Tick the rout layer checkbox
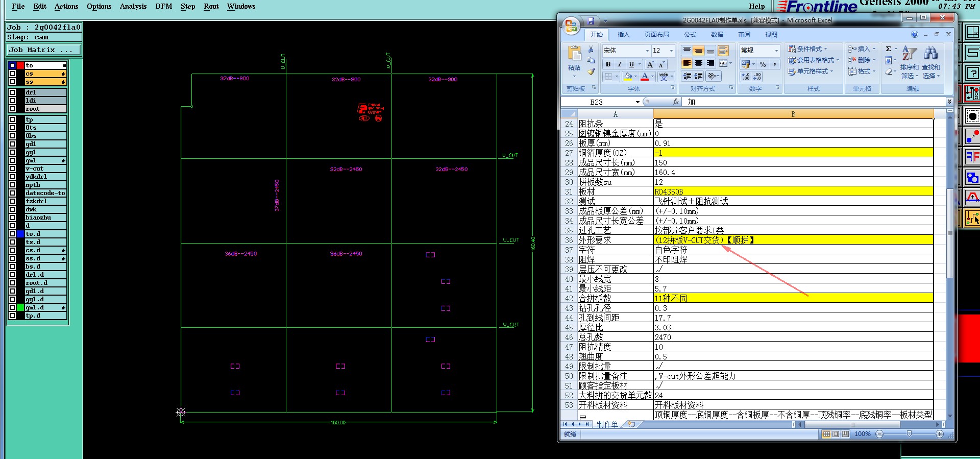This screenshot has height=459, width=980. pos(12,109)
